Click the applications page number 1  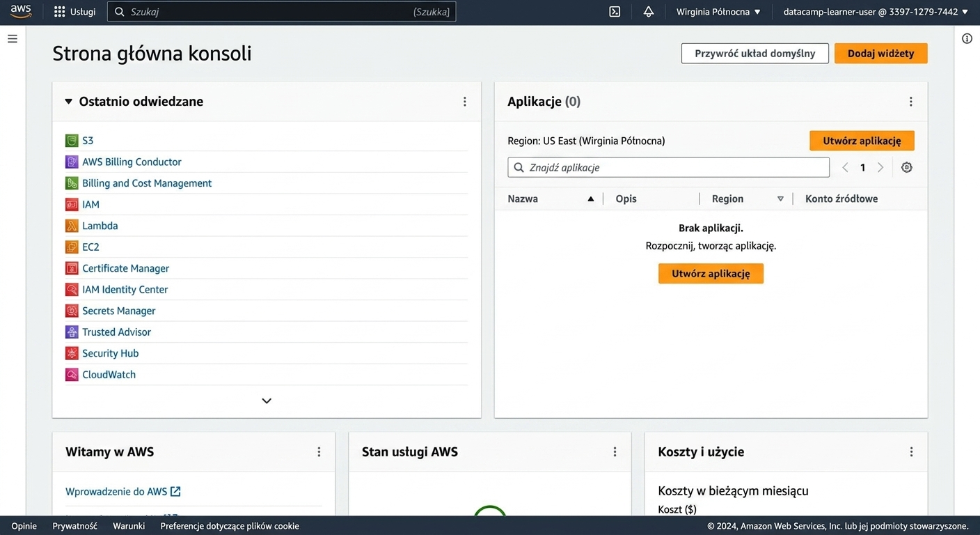[863, 167]
